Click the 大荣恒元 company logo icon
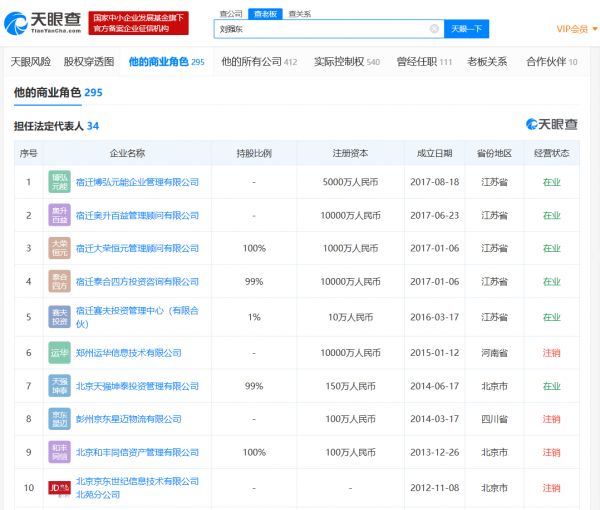This screenshot has width=600, height=510. coord(59,248)
